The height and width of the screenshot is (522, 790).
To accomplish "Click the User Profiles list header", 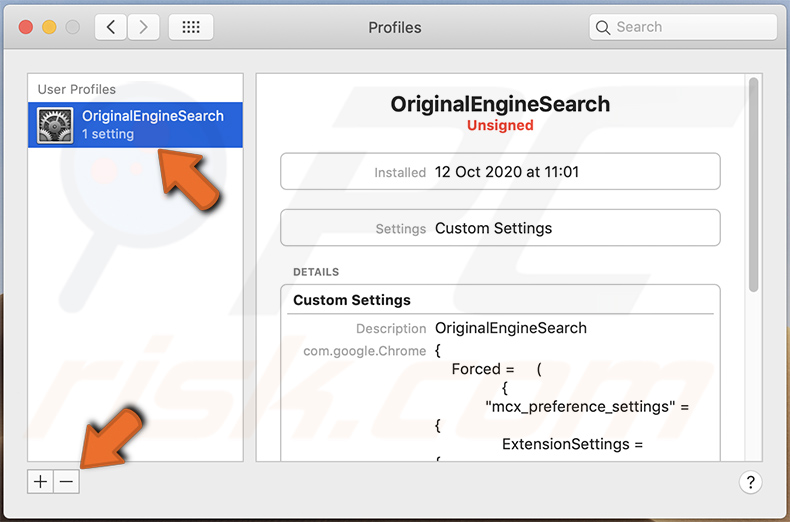I will (77, 89).
